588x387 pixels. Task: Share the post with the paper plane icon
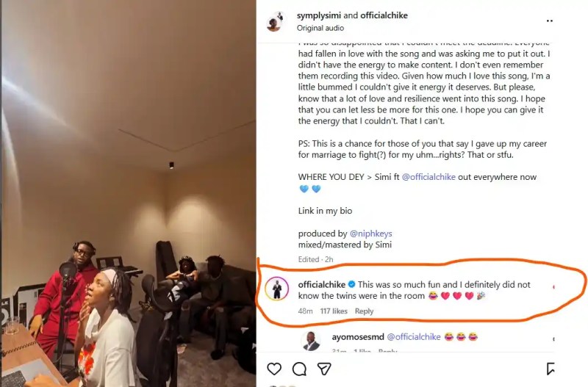click(x=324, y=369)
